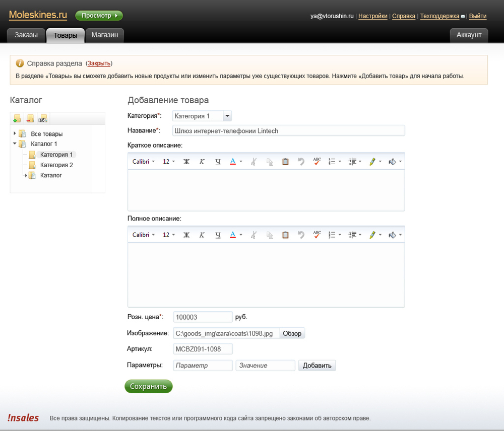This screenshot has height=431, width=504.
Task: Click the add category folder icon in Каталог
Action: [17, 119]
